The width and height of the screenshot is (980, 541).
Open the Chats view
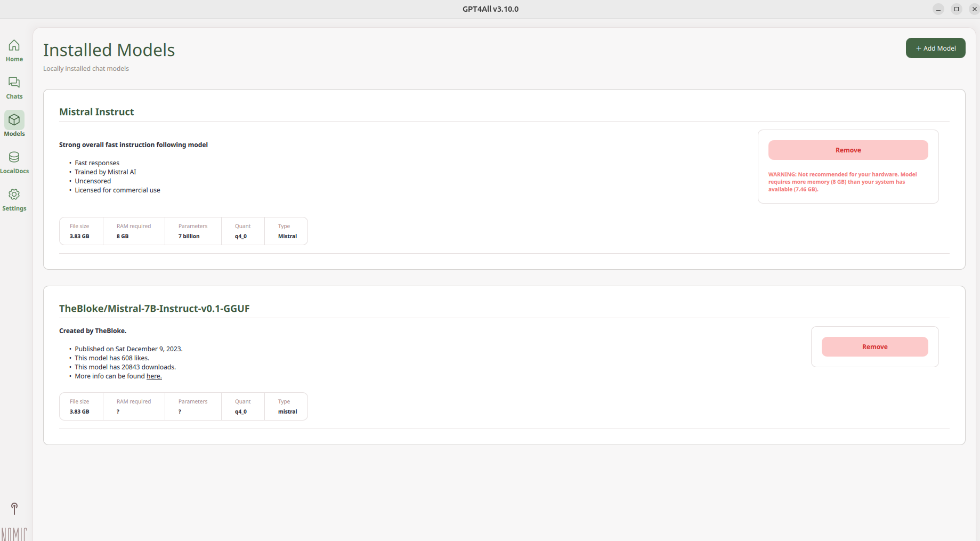click(x=14, y=88)
